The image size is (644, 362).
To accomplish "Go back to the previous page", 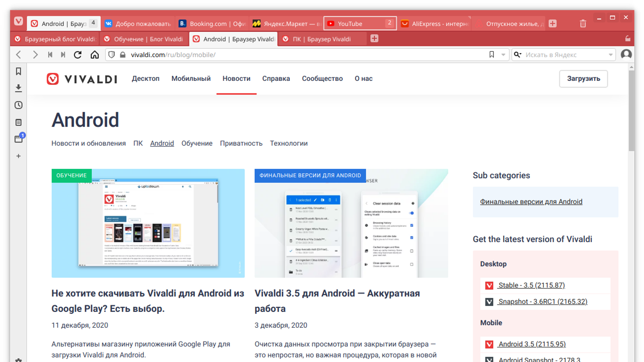I will click(x=19, y=55).
